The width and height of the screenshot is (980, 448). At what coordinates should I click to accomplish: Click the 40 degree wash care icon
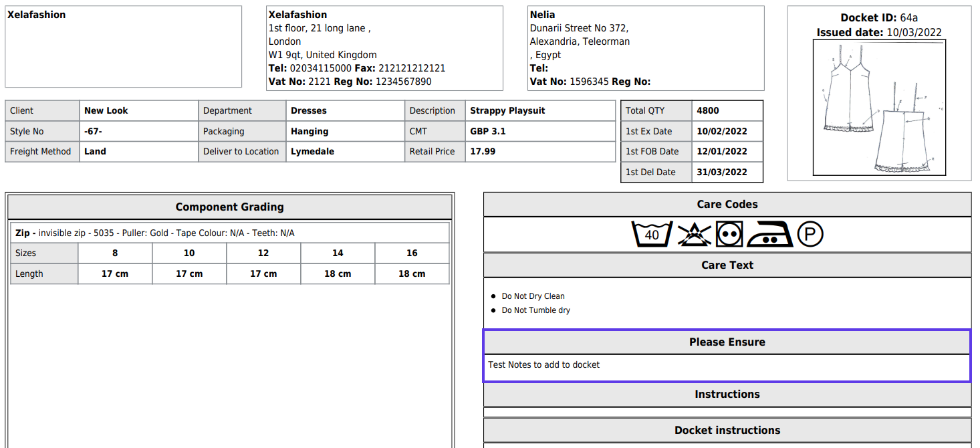[651, 235]
